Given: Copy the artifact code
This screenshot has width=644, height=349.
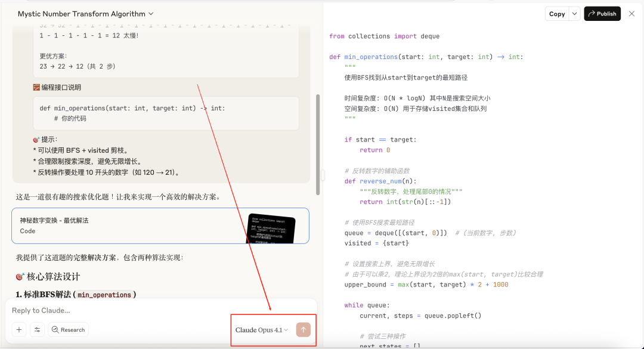Looking at the screenshot, I should pyautogui.click(x=557, y=14).
